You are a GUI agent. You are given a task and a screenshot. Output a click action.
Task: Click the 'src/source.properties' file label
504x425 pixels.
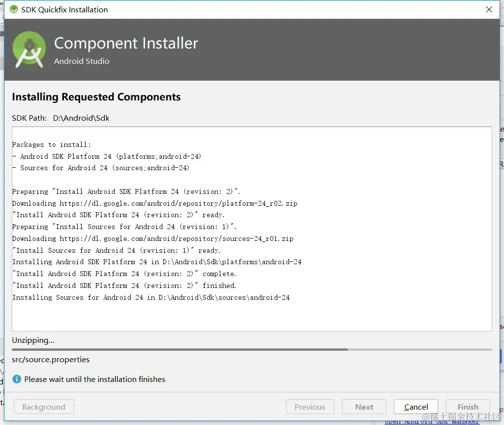[x=51, y=359]
